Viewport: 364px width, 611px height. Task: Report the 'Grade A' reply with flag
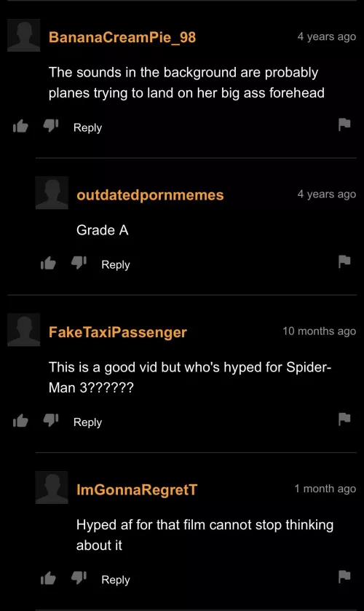tap(344, 261)
